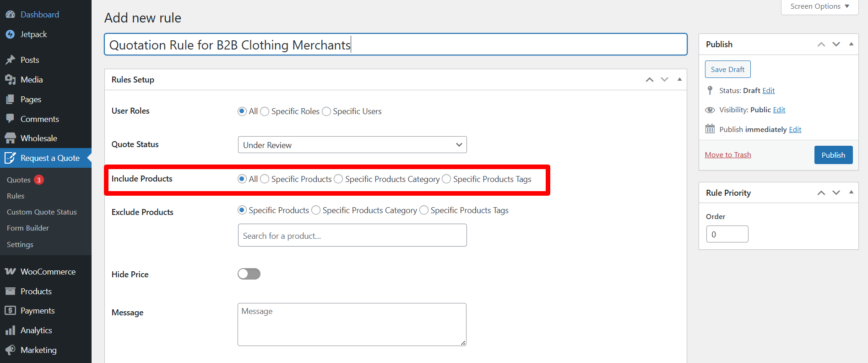Click the Comments bubble icon
This screenshot has height=363, width=868.
point(10,119)
